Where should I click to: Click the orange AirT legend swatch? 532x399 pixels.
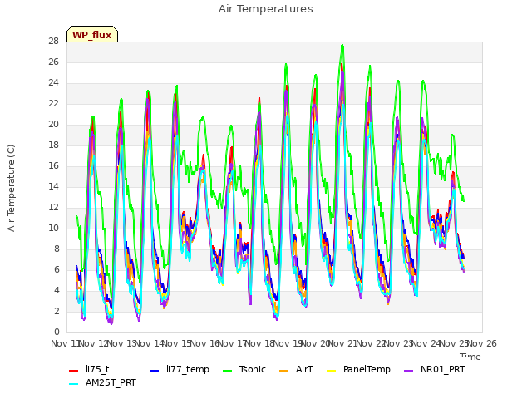point(283,371)
